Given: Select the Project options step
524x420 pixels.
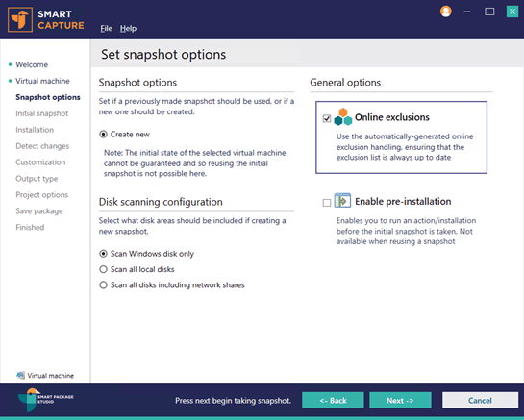Looking at the screenshot, I should tap(41, 195).
